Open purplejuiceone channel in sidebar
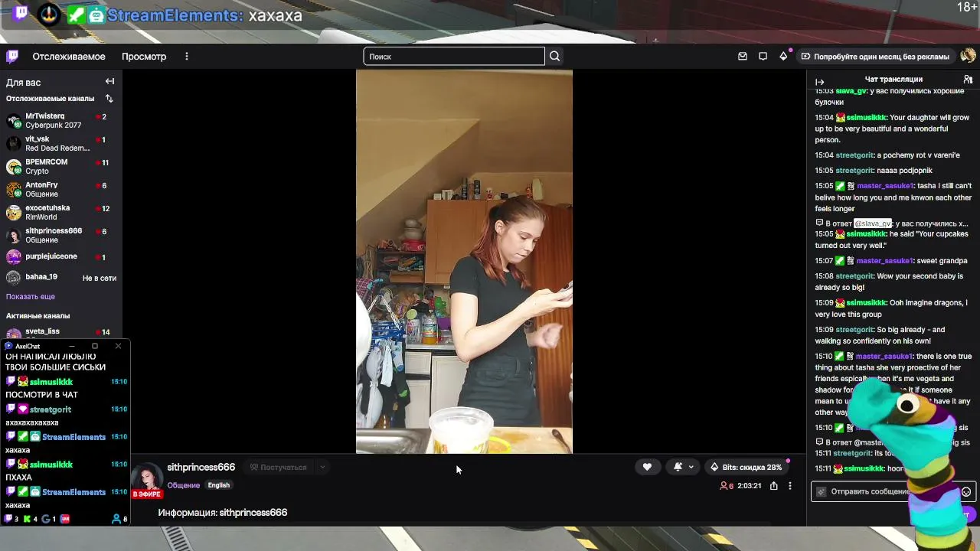The width and height of the screenshot is (980, 551). (61, 257)
